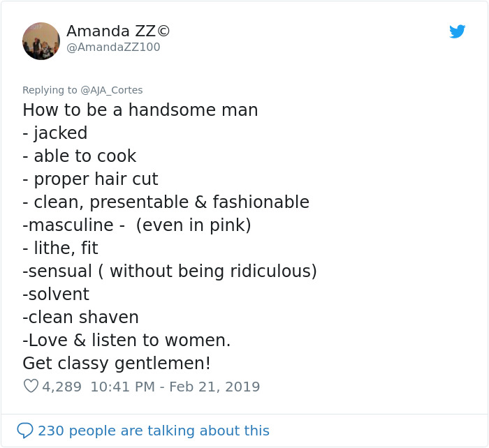Screen dimensions: 489x448
Task: Open the 10:41 PM - Feb 21, 2019 timestamp
Action: [x=175, y=386]
